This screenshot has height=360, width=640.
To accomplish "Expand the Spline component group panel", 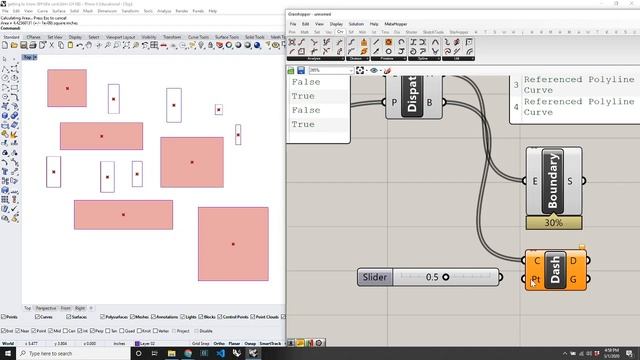I will [424, 59].
